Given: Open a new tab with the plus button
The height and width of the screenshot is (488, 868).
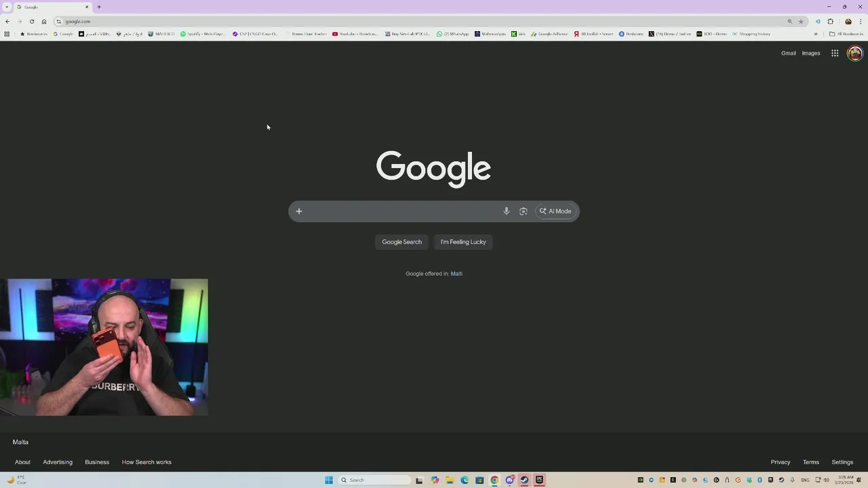Looking at the screenshot, I should click(99, 7).
